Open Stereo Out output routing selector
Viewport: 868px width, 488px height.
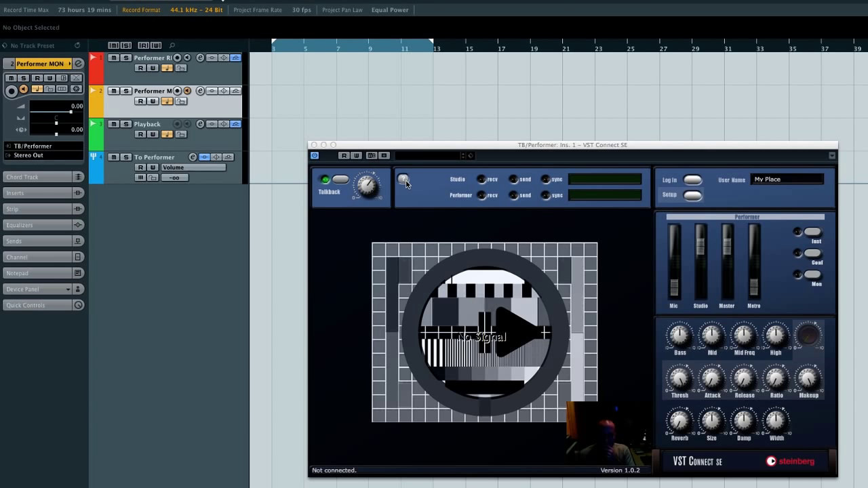(x=44, y=155)
